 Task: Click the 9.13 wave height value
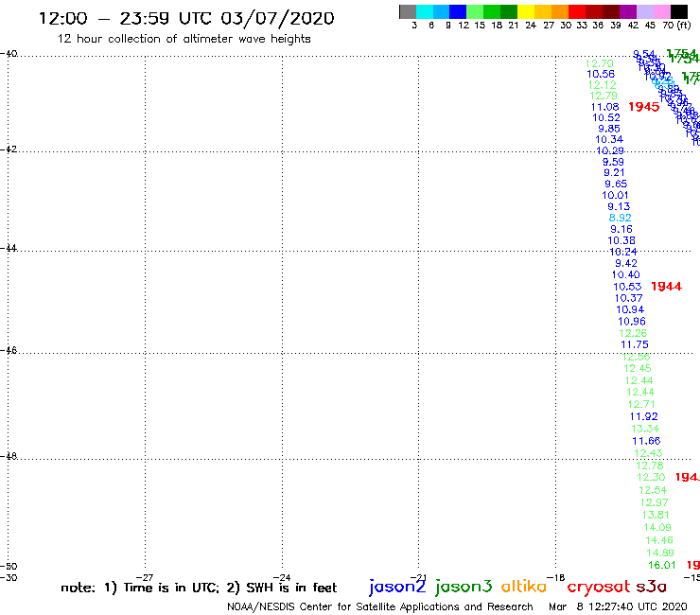pyautogui.click(x=619, y=207)
